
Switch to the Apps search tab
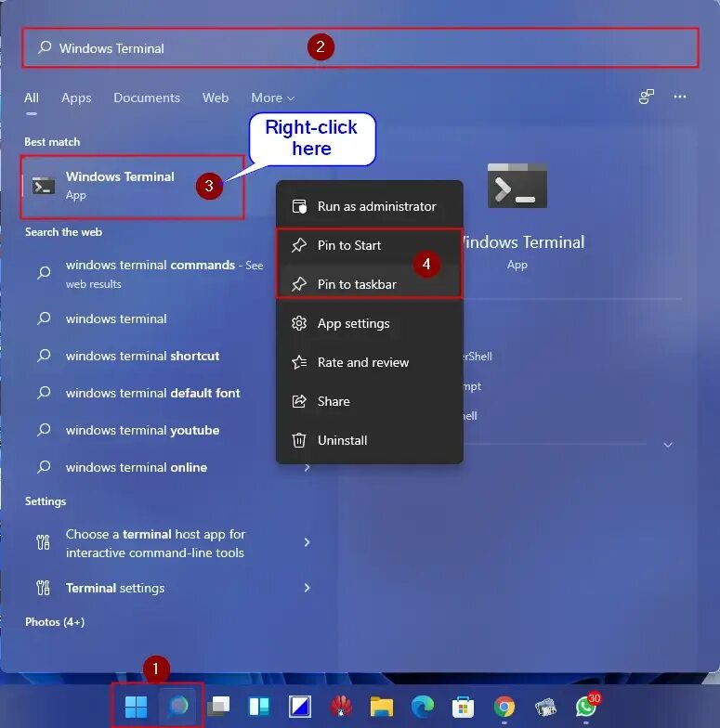coord(76,97)
